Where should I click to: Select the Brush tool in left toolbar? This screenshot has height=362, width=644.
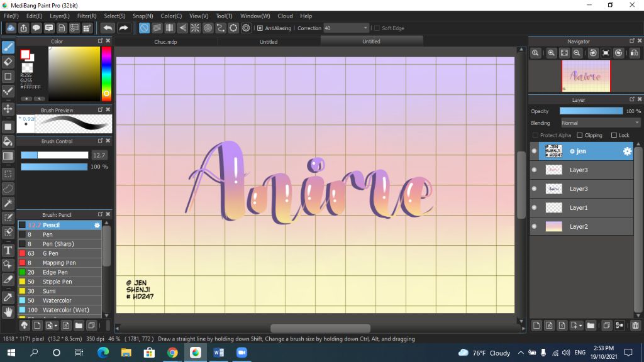8,47
